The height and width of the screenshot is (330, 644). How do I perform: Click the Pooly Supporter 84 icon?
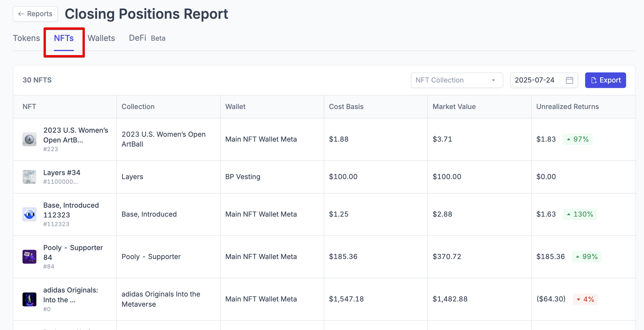29,257
